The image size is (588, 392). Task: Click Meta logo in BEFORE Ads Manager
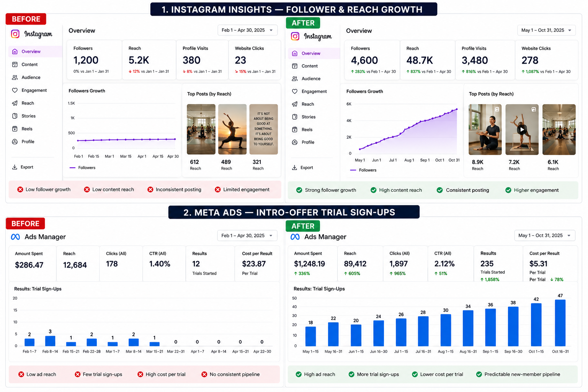(x=15, y=237)
